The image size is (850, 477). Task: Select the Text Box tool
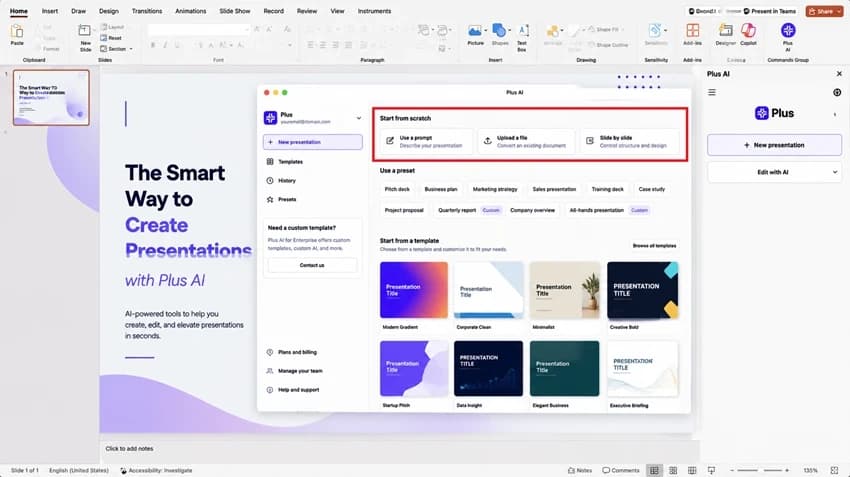point(523,31)
